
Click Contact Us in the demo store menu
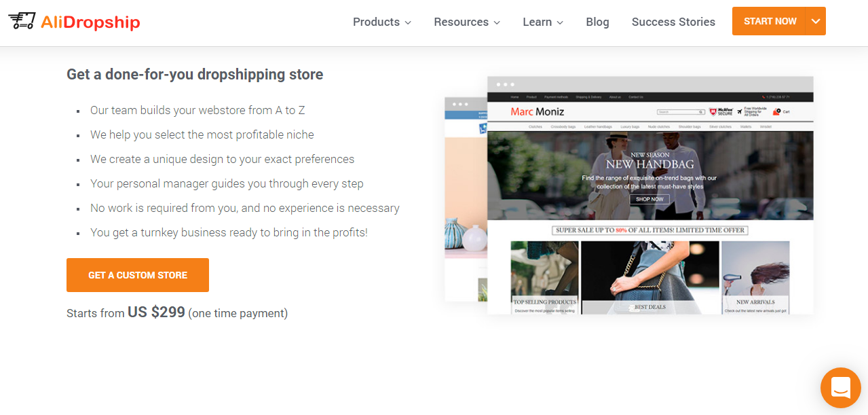(x=636, y=97)
